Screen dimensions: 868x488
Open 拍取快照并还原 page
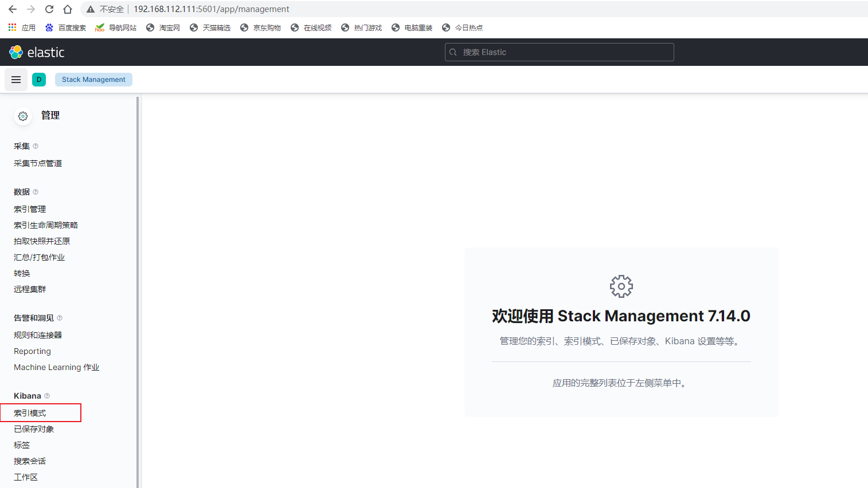point(42,241)
